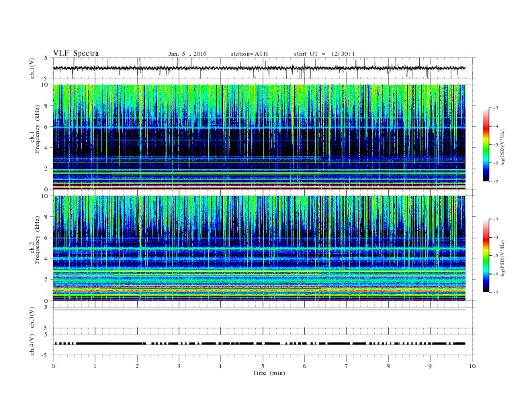532x411 pixels.
Task: Click the ch.1 color bar log(PSD) label
Action: [502, 148]
